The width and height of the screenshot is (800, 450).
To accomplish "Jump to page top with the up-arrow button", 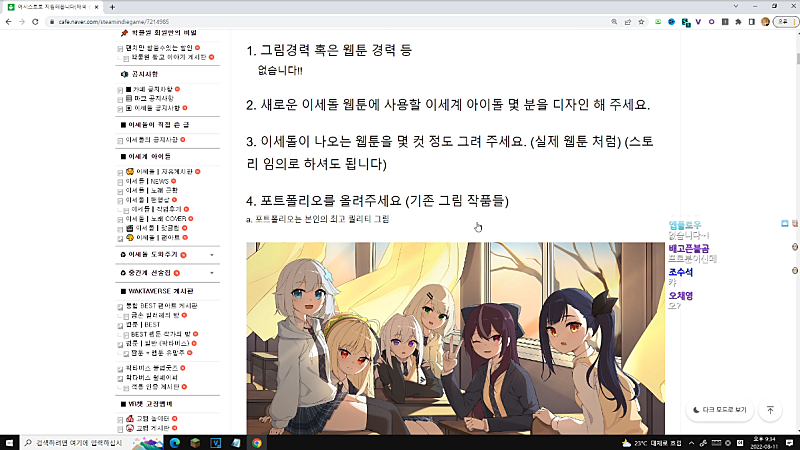I will (770, 410).
